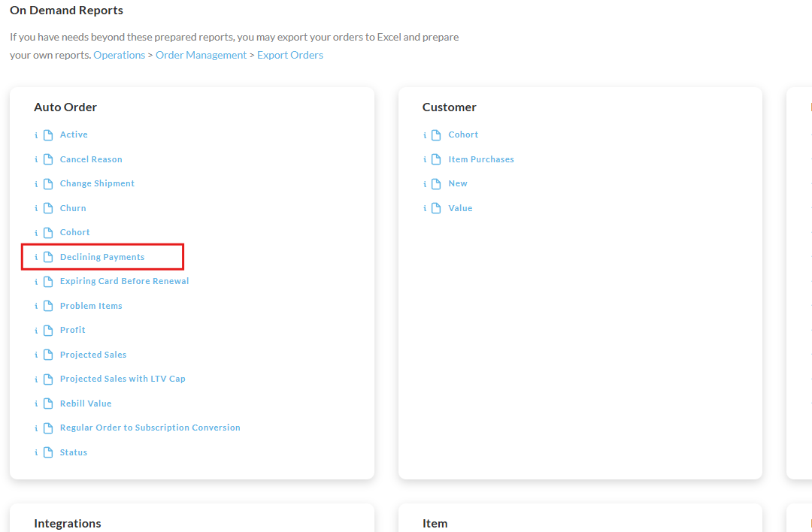Viewport: 812px width, 532px height.
Task: Follow the Operations breadcrumb link
Action: tap(119, 55)
